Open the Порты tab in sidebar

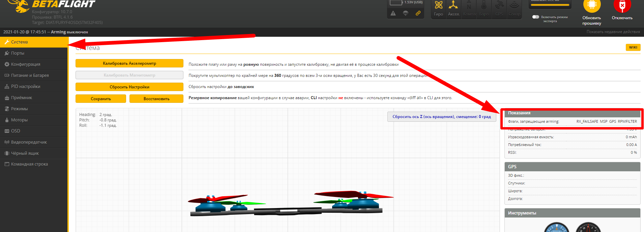(x=18, y=53)
